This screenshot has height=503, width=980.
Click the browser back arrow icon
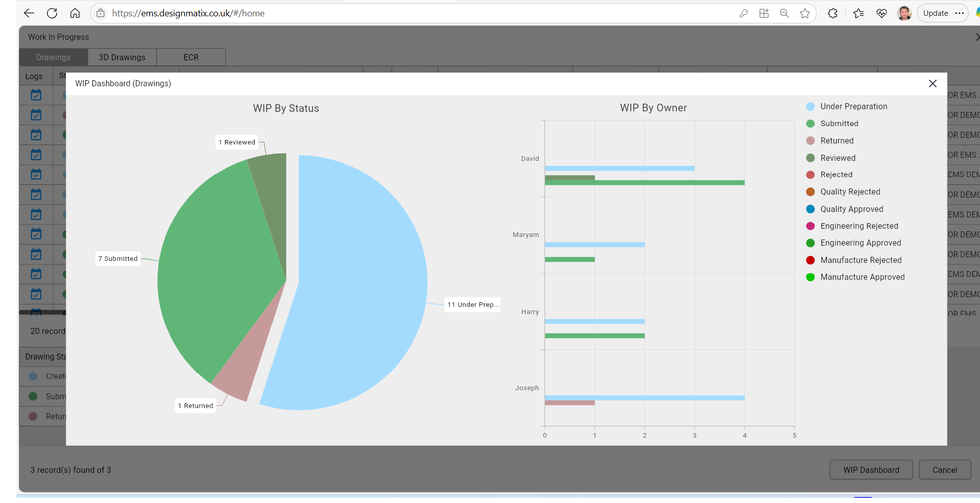pyautogui.click(x=29, y=13)
